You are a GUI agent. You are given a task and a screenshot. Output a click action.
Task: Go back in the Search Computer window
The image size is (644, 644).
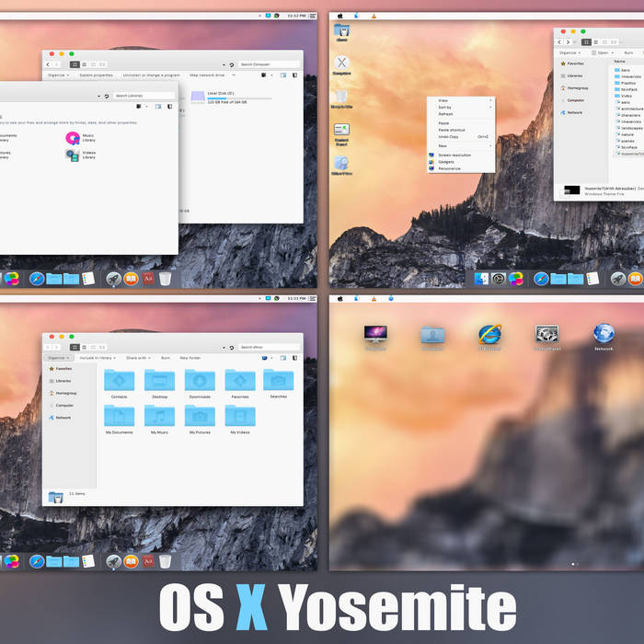click(48, 64)
